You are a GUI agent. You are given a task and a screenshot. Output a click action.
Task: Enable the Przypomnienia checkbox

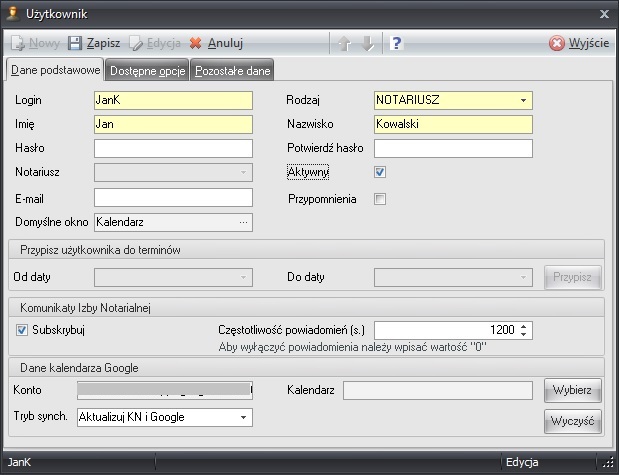click(380, 199)
